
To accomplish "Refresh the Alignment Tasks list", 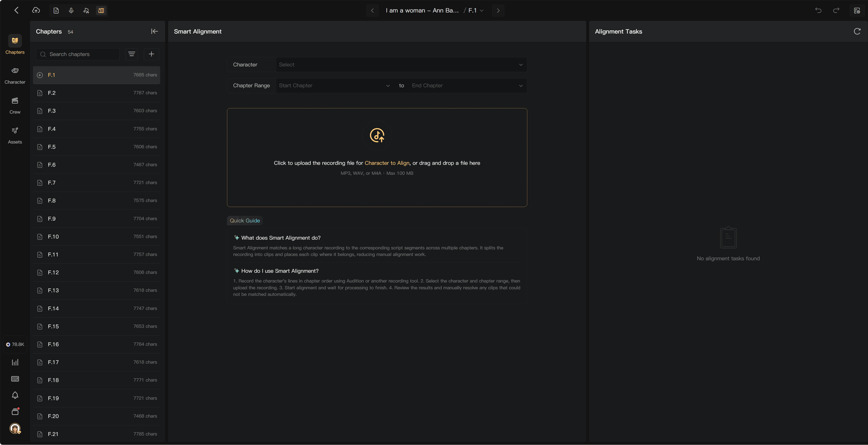I will click(857, 31).
